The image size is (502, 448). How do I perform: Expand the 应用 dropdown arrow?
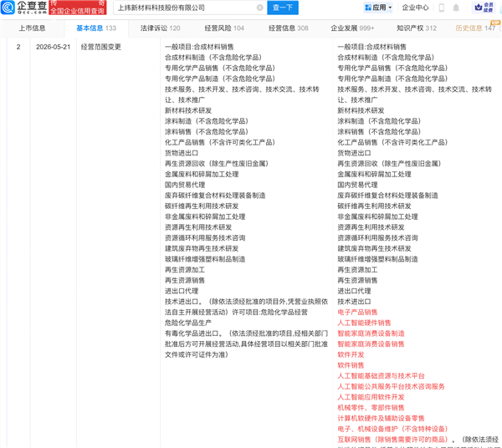pos(390,8)
